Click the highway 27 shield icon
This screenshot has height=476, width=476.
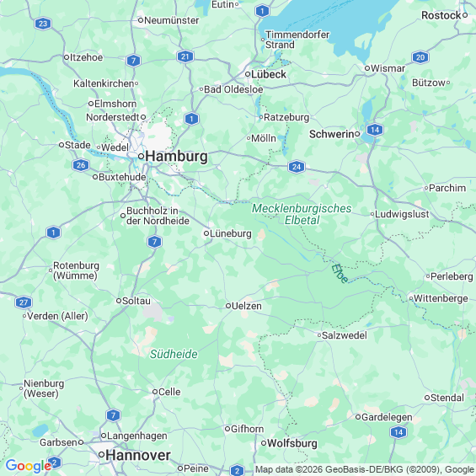point(24,302)
